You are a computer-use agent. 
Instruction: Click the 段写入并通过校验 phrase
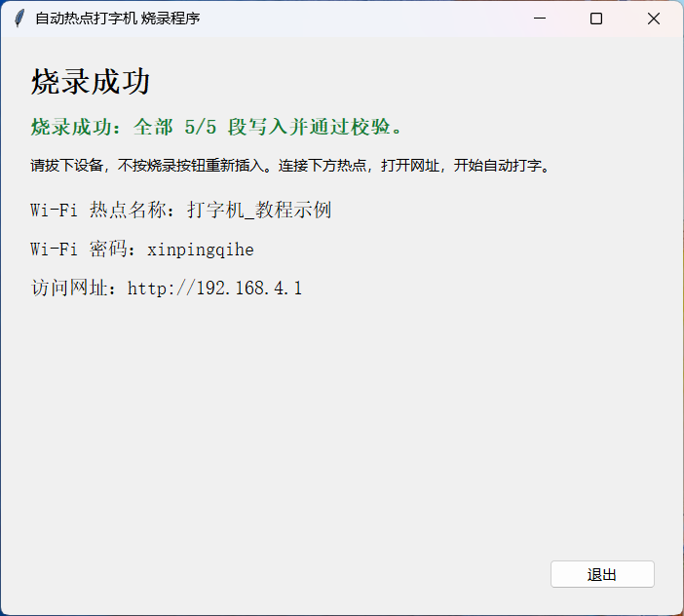[x=309, y=127]
